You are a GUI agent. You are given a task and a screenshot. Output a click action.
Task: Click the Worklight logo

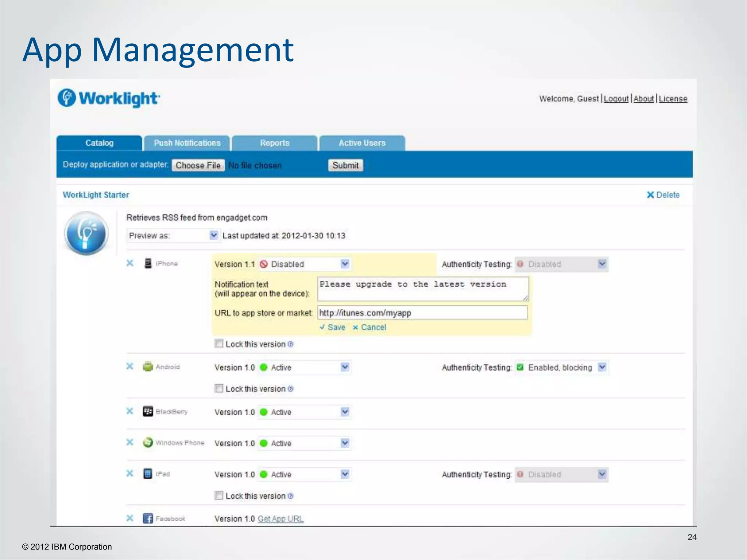pyautogui.click(x=109, y=98)
